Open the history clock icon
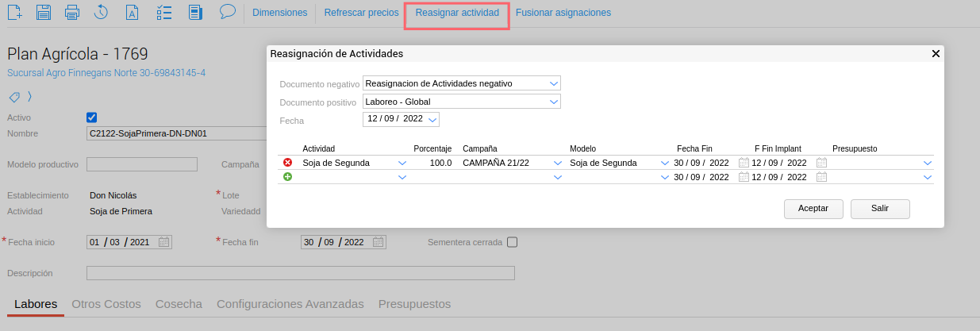This screenshot has height=331, width=980. (101, 13)
